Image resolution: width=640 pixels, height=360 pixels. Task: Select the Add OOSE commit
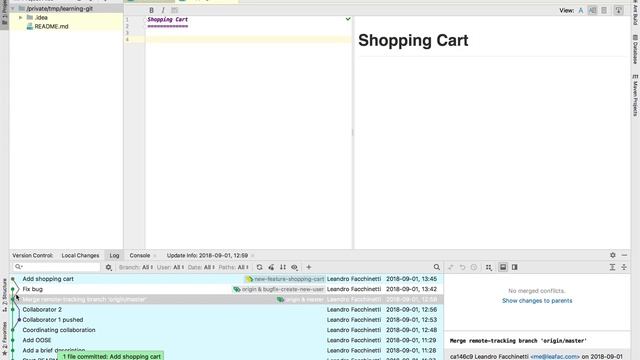pyautogui.click(x=226, y=340)
